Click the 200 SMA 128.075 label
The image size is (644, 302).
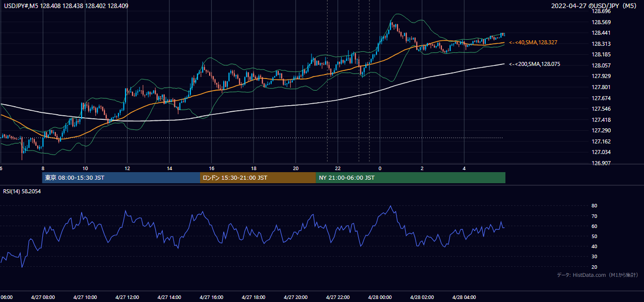pyautogui.click(x=534, y=64)
